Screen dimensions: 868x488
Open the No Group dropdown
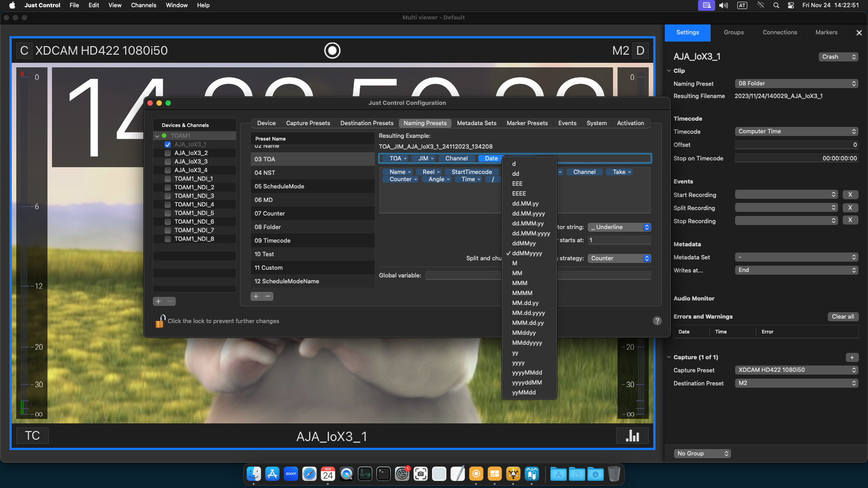tap(702, 454)
